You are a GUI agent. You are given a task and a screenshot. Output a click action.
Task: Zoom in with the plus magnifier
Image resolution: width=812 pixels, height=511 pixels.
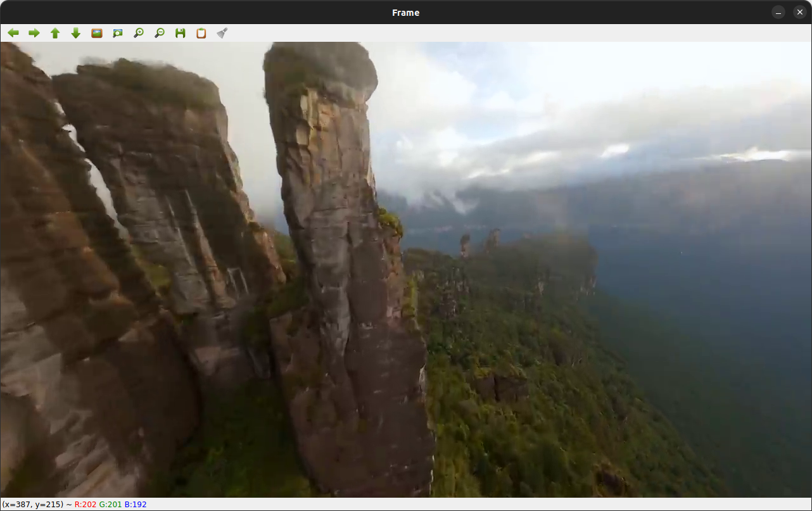[139, 33]
